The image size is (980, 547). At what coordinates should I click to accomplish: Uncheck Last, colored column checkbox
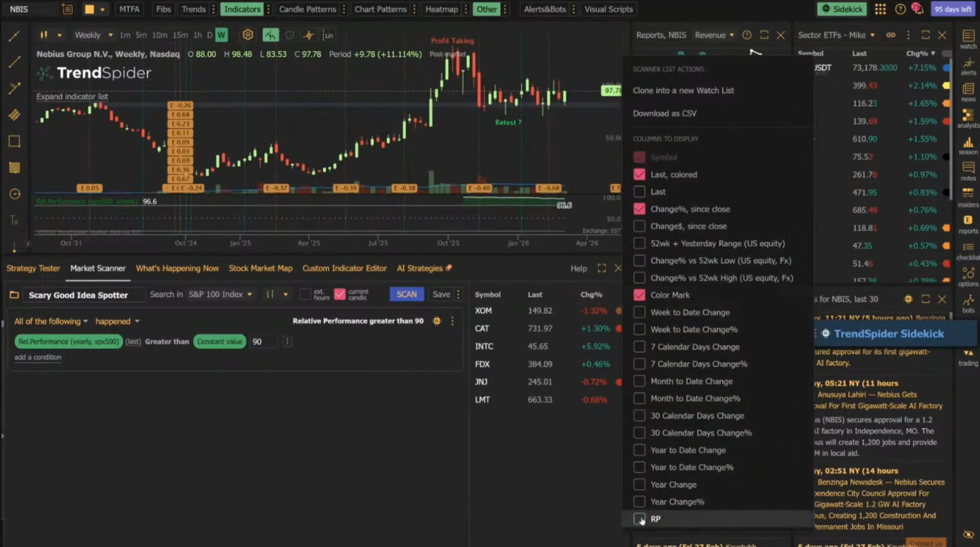pyautogui.click(x=639, y=174)
